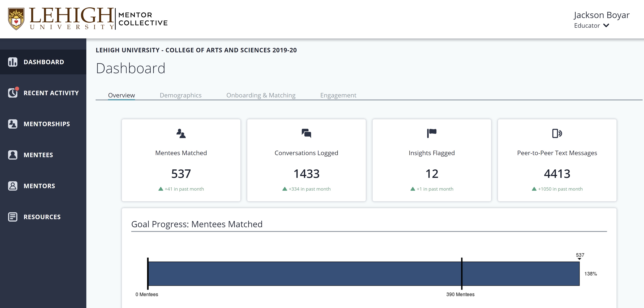Navigate to RECENT ACTIVITY in the sidebar

(x=43, y=93)
